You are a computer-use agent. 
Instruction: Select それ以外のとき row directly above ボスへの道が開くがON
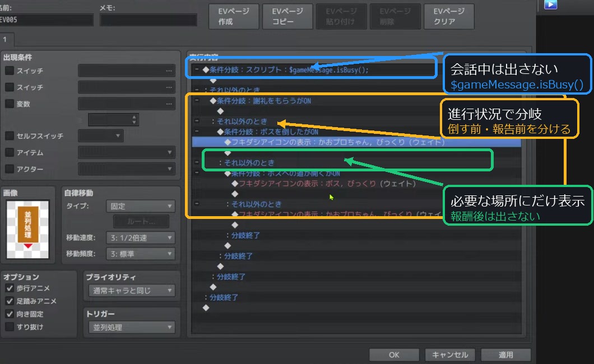[x=356, y=163]
